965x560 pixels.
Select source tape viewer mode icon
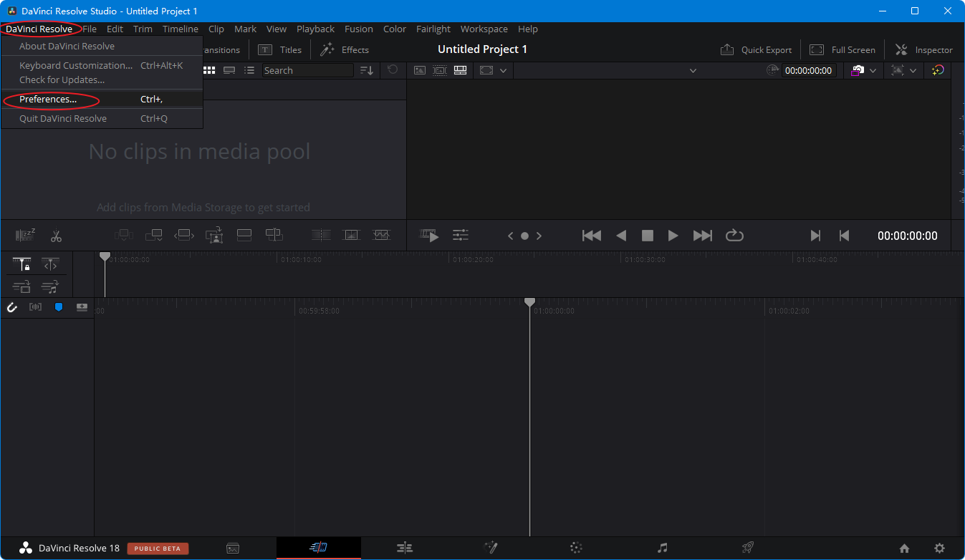point(440,70)
